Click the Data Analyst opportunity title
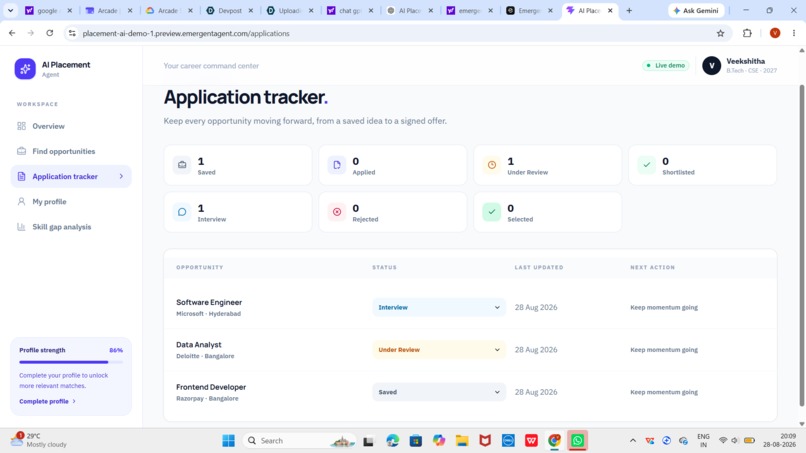This screenshot has height=453, width=806. [x=199, y=345]
